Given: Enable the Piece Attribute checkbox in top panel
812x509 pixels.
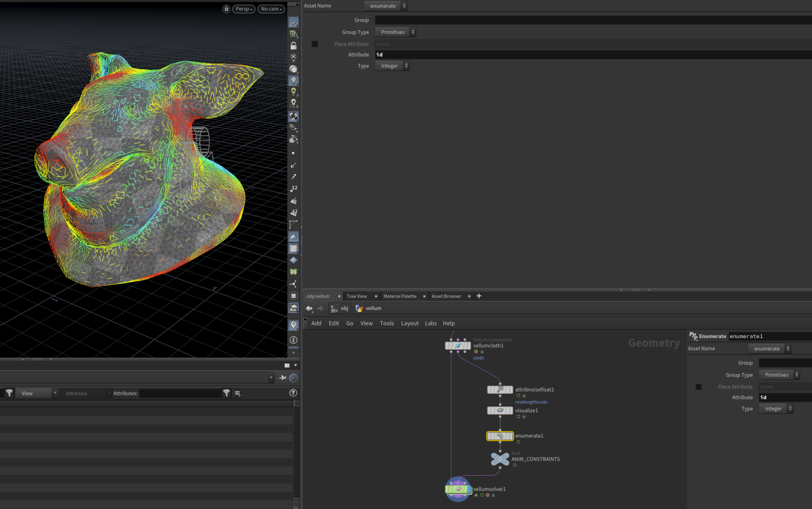Looking at the screenshot, I should 315,44.
